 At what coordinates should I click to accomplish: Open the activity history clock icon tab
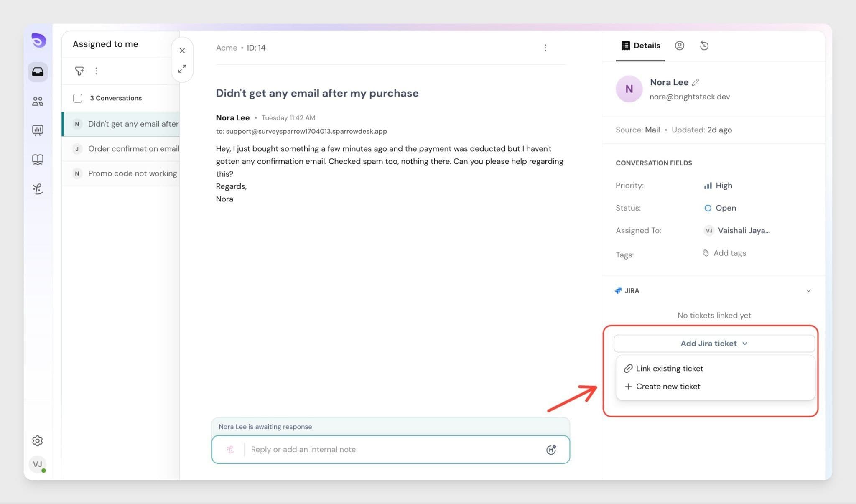click(x=704, y=46)
